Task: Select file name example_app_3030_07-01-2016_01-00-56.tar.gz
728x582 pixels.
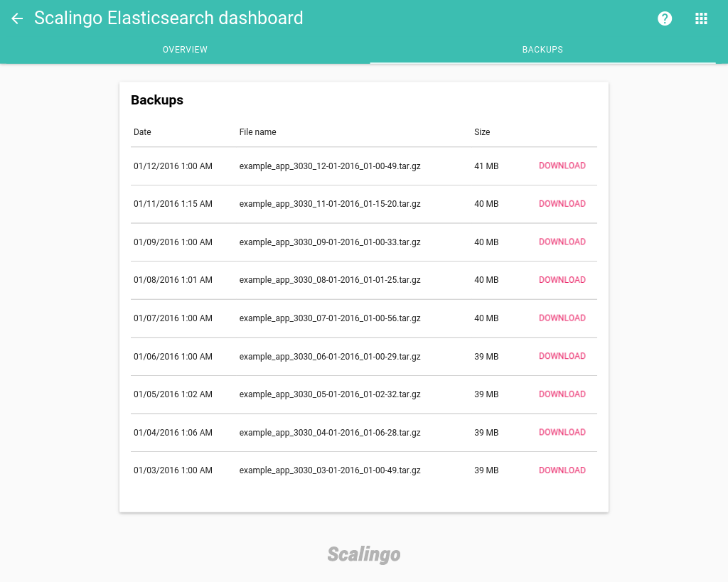Action: 330,318
